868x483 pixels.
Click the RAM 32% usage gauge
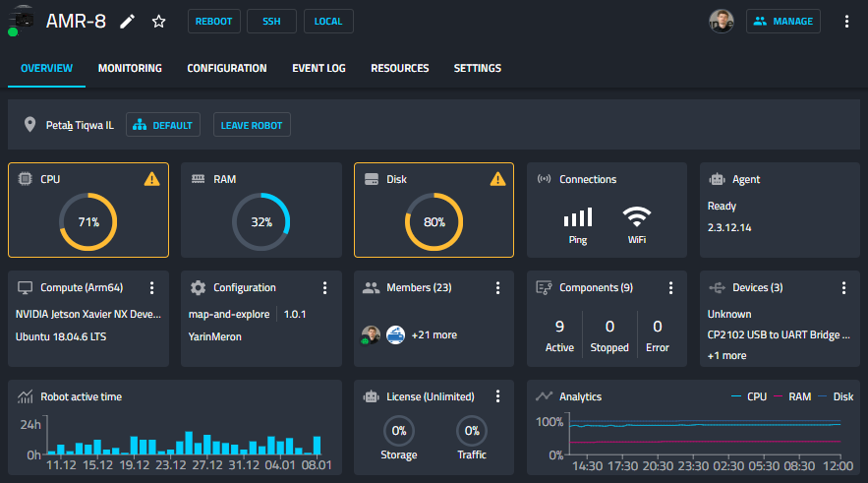pyautogui.click(x=261, y=222)
